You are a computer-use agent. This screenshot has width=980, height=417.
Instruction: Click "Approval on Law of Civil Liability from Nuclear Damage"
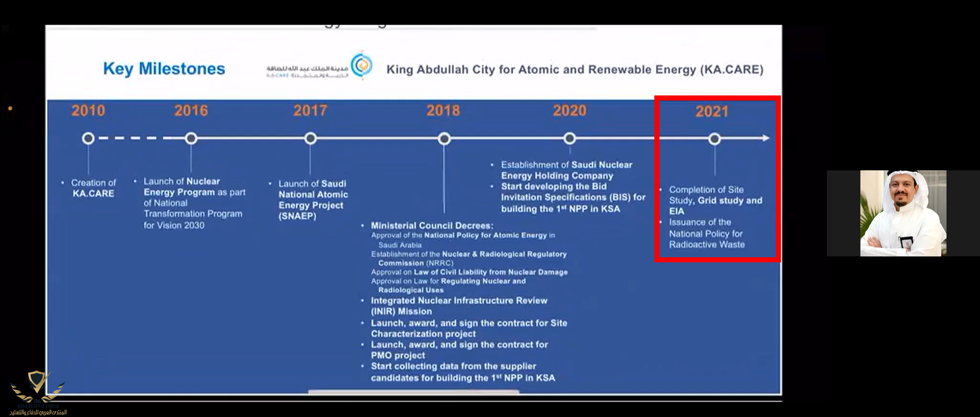pyautogui.click(x=469, y=272)
